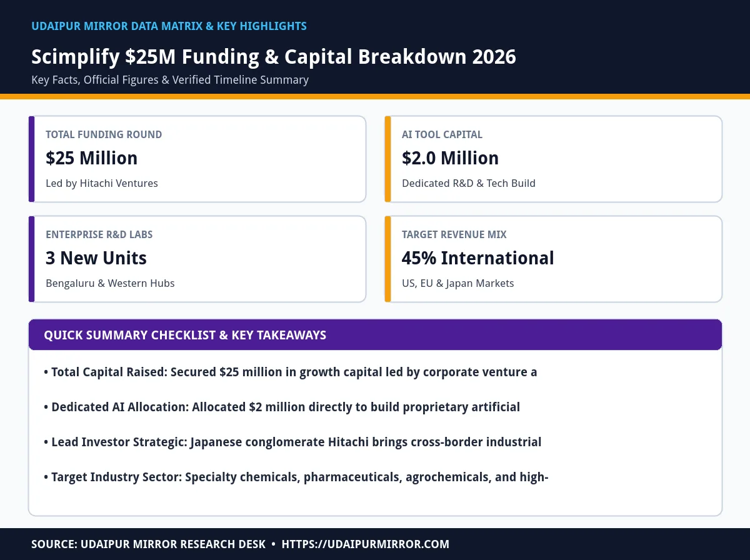Screen dimensions: 750x560
Task: Click the Scimplify $25M Funding title
Action: [274, 57]
